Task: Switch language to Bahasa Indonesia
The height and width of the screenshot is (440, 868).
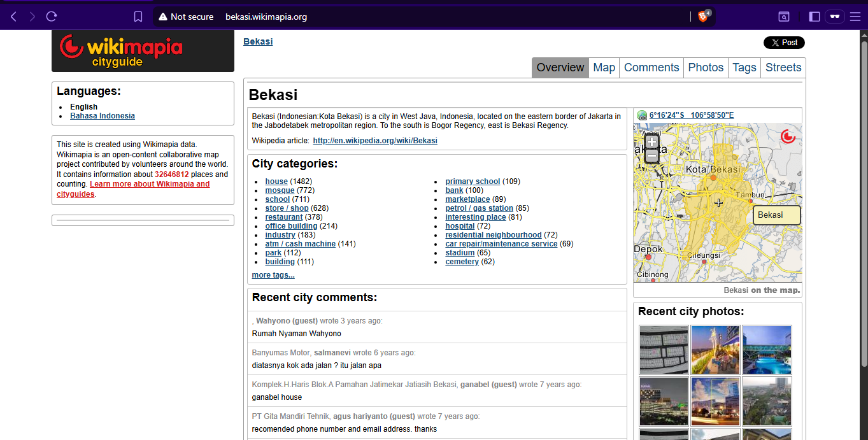Action: (x=103, y=116)
